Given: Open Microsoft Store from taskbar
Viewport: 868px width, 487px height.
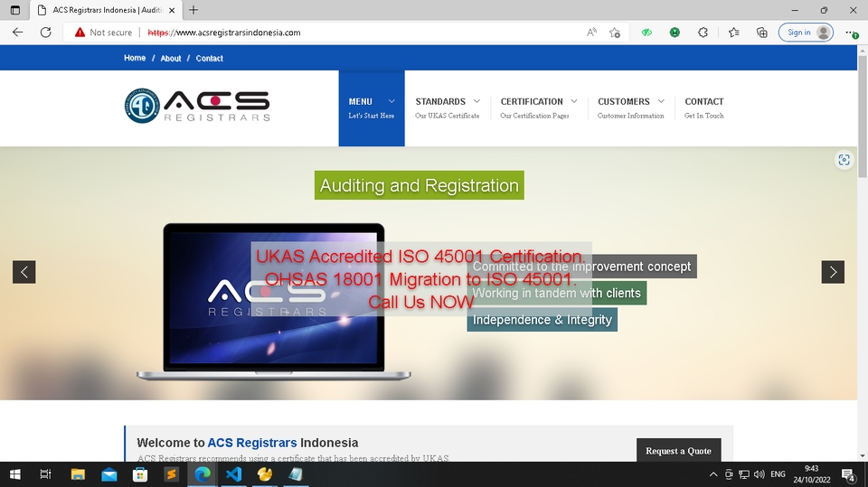Looking at the screenshot, I should pyautogui.click(x=140, y=474).
